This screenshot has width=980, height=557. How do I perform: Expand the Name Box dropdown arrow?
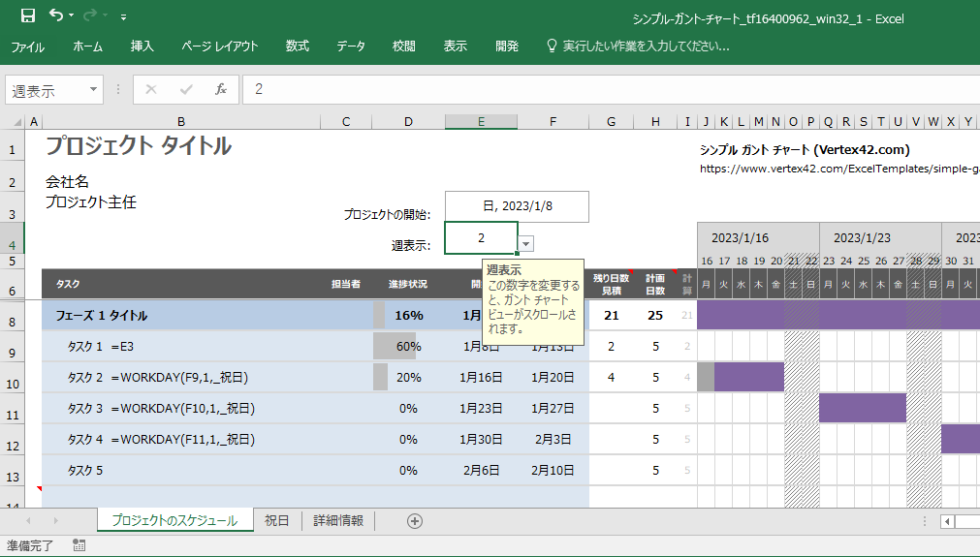point(93,90)
